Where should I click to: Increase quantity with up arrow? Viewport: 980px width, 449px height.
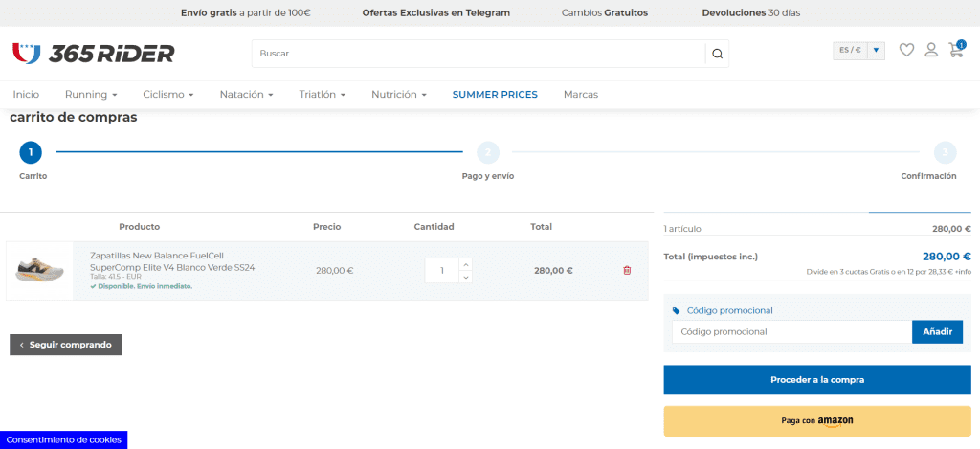(x=466, y=264)
